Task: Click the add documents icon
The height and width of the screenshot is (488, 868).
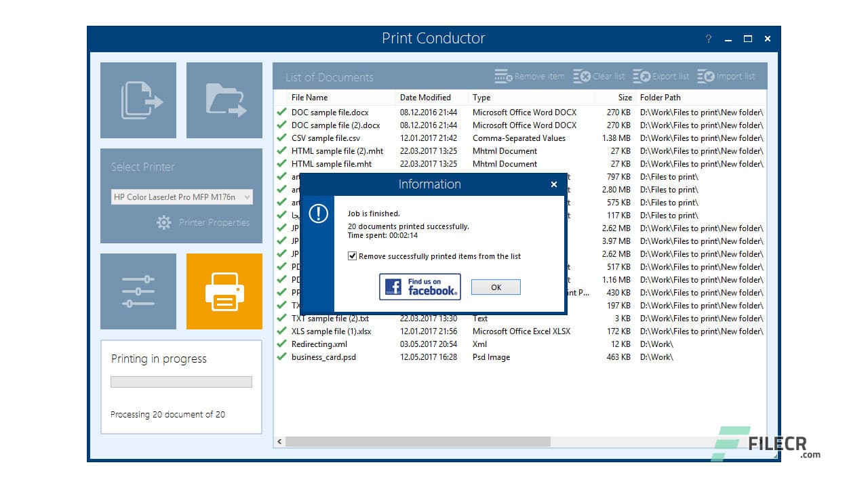Action: [x=138, y=100]
